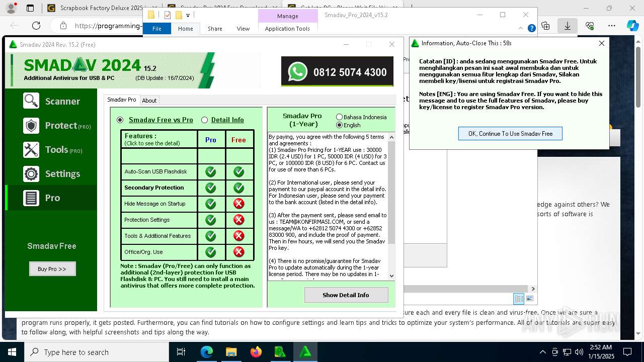Click the Hide Message on Startup feature
Viewport: 644px width, 362px height.
[x=158, y=204]
